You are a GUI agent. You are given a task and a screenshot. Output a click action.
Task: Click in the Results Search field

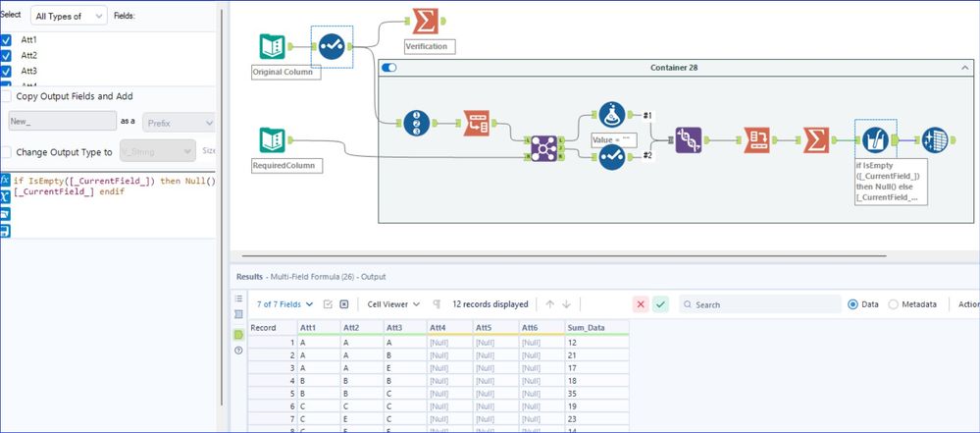pos(760,304)
